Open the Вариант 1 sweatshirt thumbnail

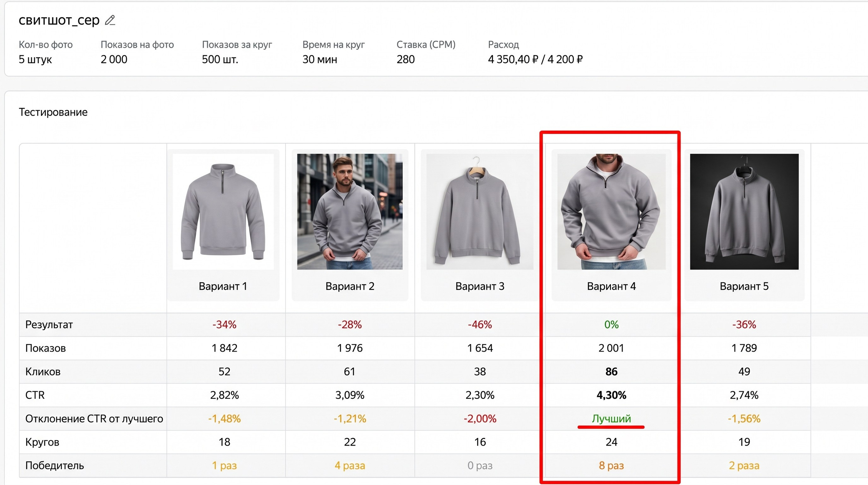coord(223,211)
